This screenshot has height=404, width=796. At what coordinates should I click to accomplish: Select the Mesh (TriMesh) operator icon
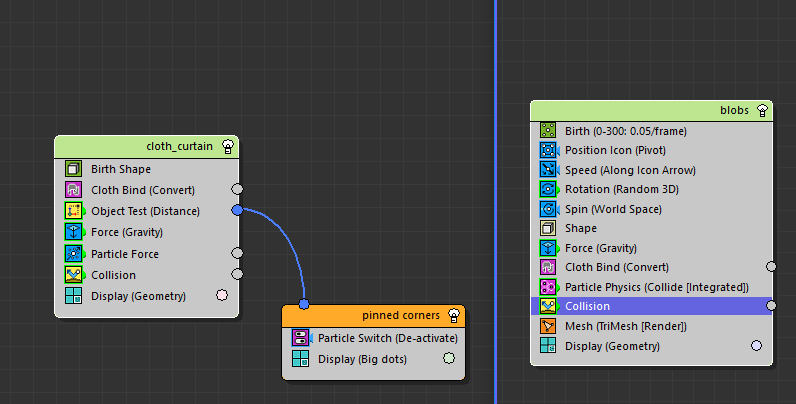point(547,326)
